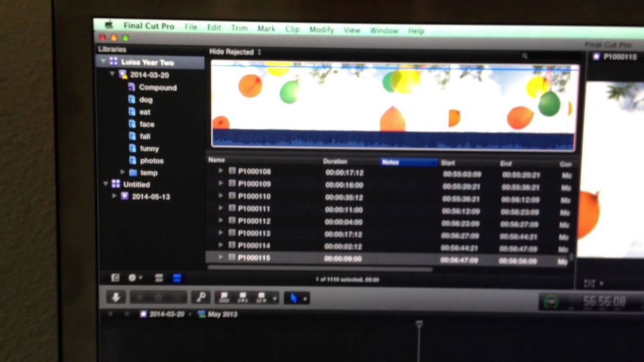Open the Keyword Editor key icon
Screen dimensions: 644x362
201,298
